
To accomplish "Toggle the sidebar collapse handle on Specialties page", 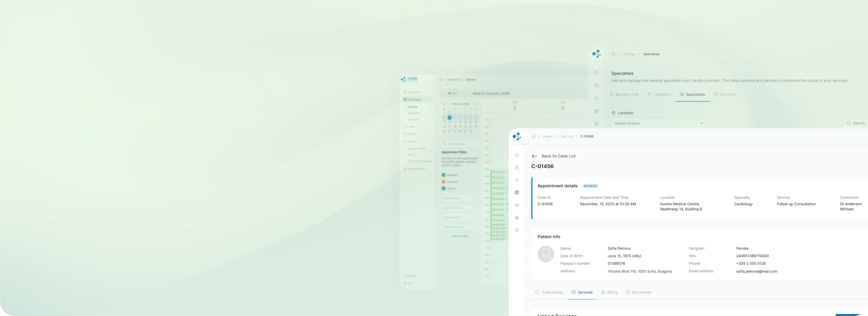I will click(605, 62).
